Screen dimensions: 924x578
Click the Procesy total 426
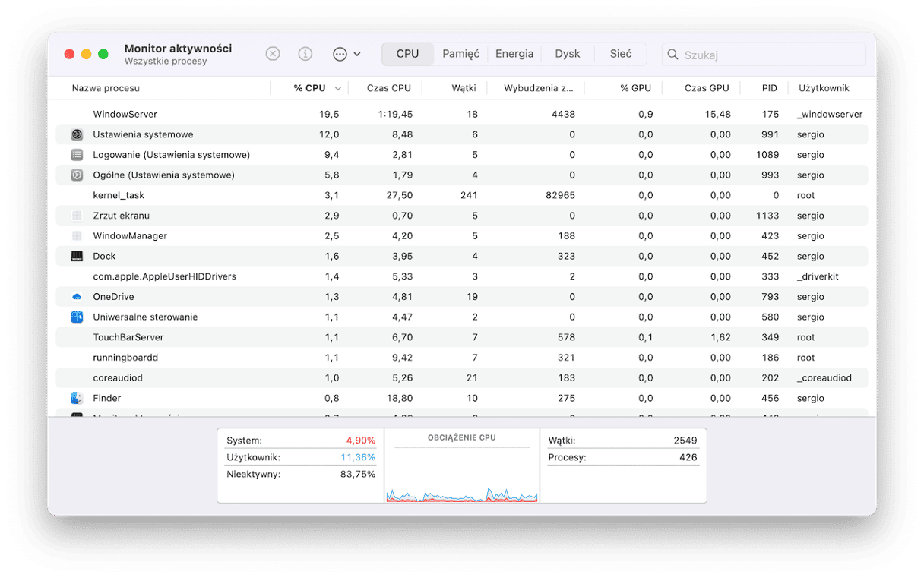coord(688,458)
